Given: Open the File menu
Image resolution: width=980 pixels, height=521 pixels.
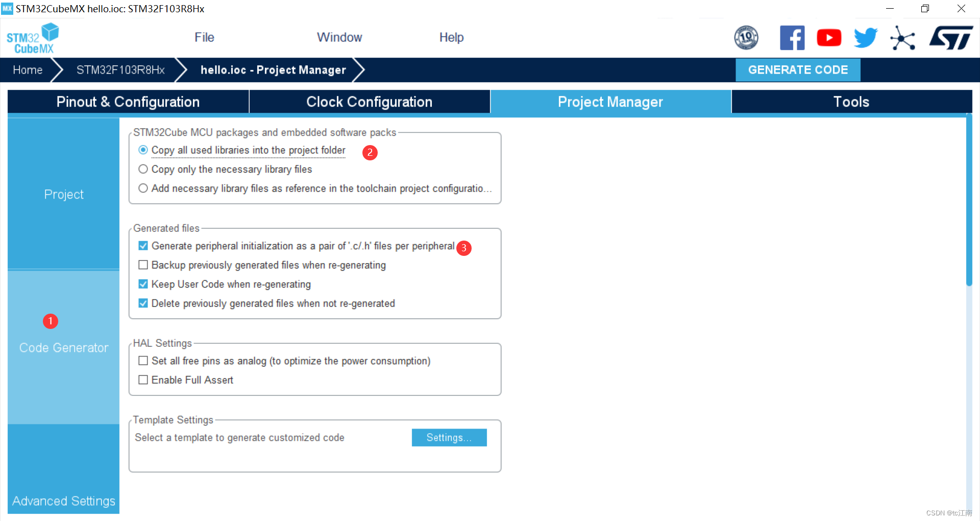Looking at the screenshot, I should pyautogui.click(x=204, y=37).
